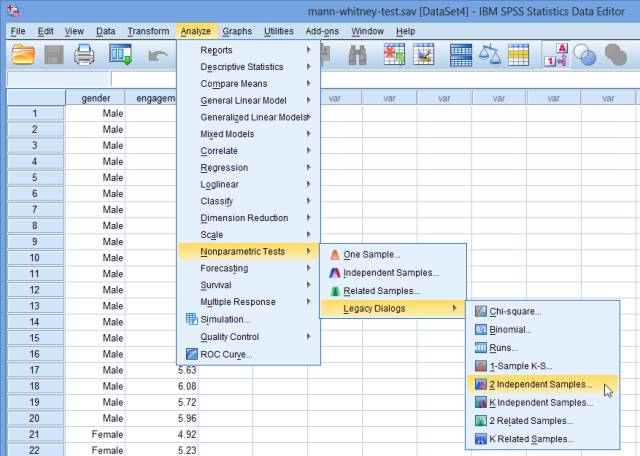640x456 pixels.
Task: Select the cell with value 5.63
Action: (x=162, y=370)
